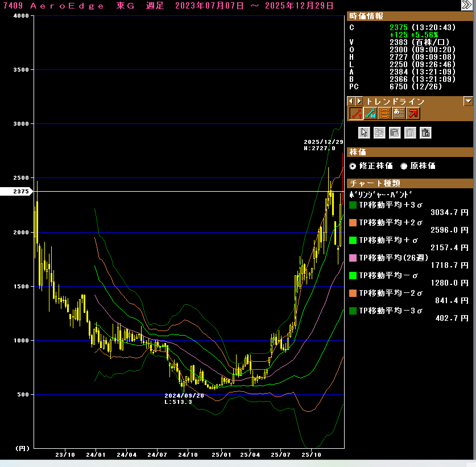Click the copy drawing object icon
Screen dimensions: 476x467
point(379,133)
